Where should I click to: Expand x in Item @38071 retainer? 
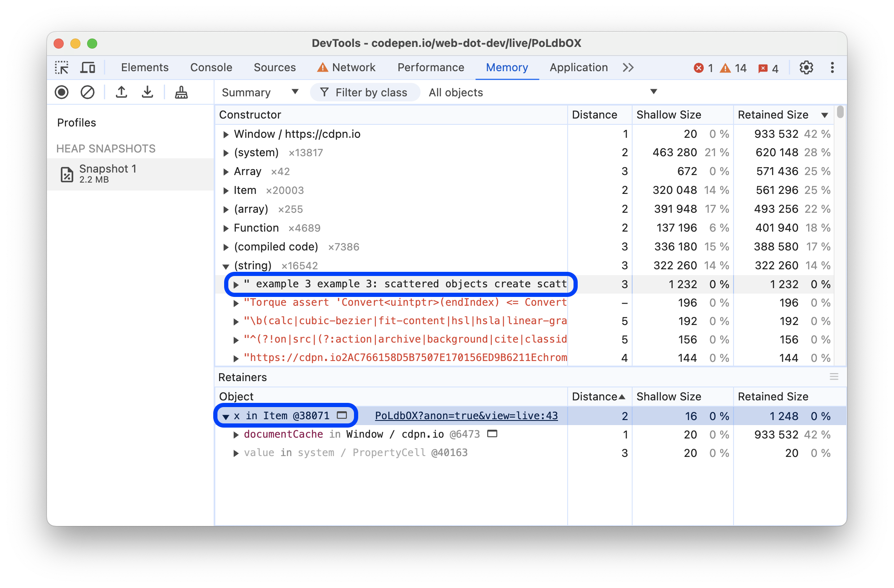pos(226,415)
